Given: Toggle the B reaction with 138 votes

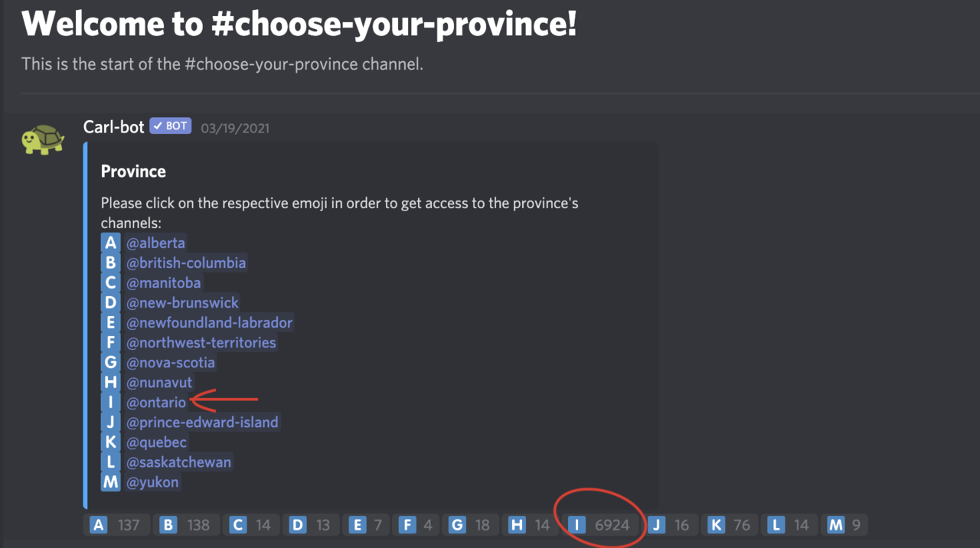Looking at the screenshot, I should tap(185, 525).
